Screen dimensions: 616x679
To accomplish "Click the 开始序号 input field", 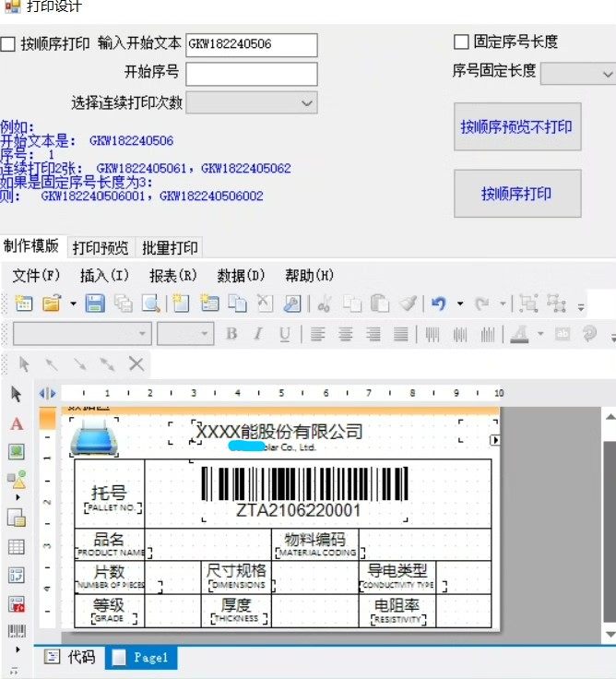I will point(251,74).
